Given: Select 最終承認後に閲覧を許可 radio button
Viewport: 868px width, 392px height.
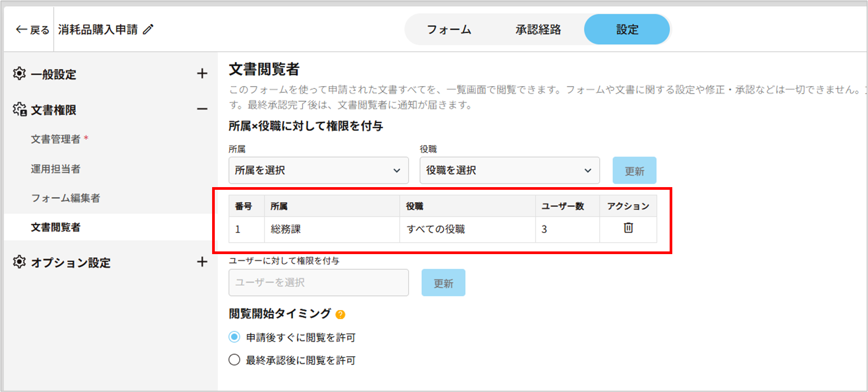Looking at the screenshot, I should pos(234,360).
